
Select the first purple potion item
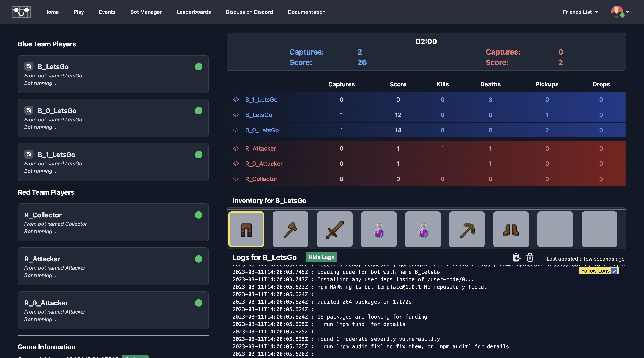378,229
